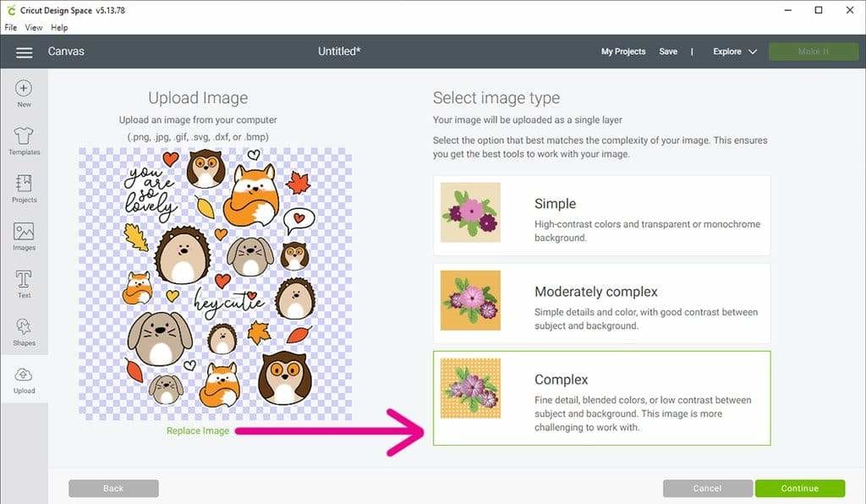Select the Simple image type option
The width and height of the screenshot is (866, 504).
(601, 216)
